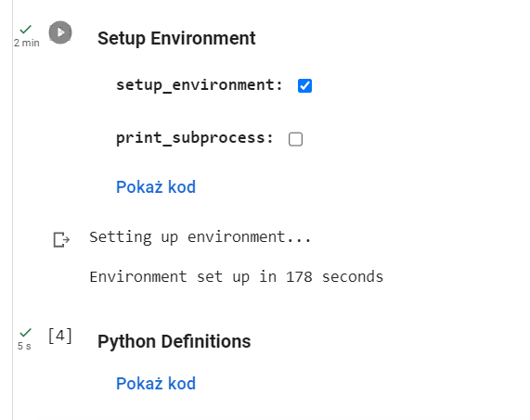The width and height of the screenshot is (530, 420).
Task: Click the setup_environment label
Action: click(199, 85)
